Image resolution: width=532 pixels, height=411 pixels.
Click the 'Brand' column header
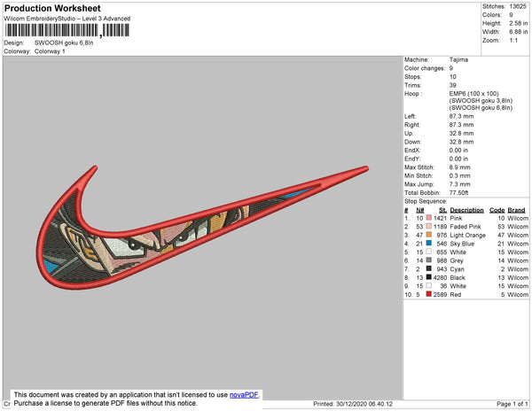pyautogui.click(x=516, y=210)
